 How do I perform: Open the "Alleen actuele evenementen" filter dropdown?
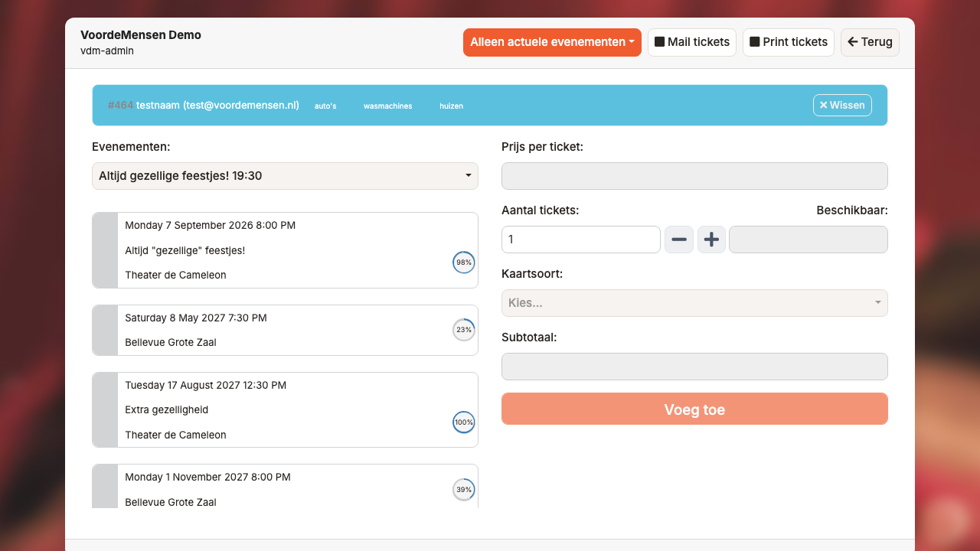tap(552, 42)
